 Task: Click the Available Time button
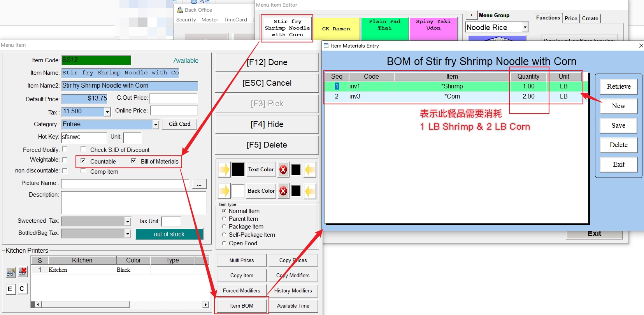(293, 306)
